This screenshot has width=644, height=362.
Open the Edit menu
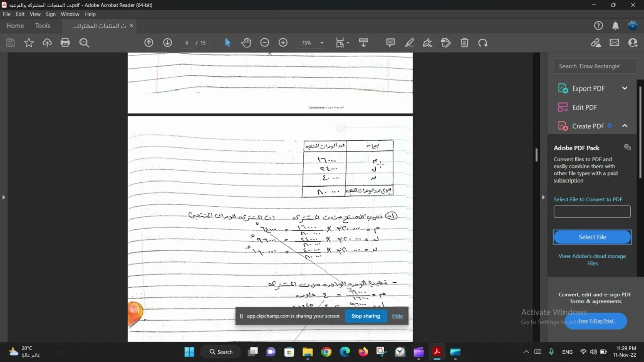point(20,14)
